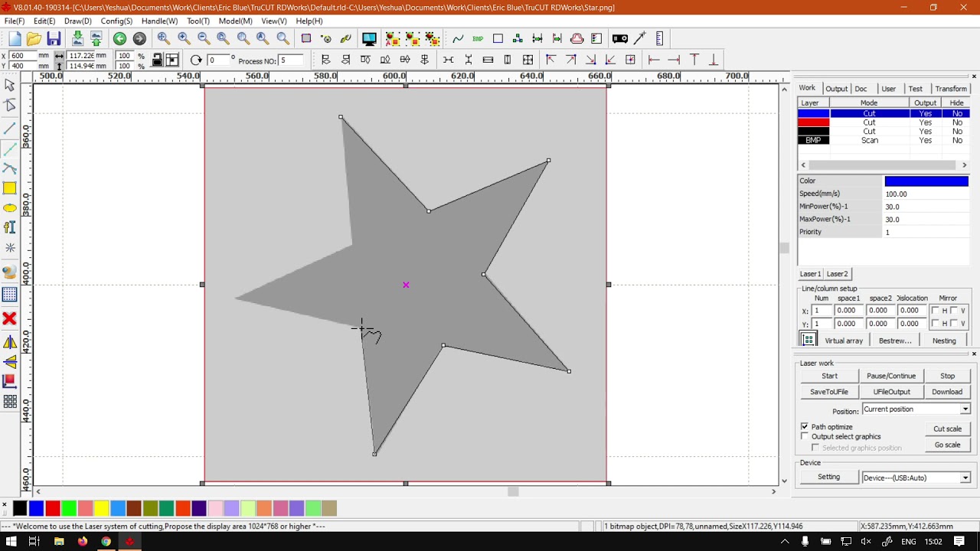Open the BMP handle tool
980x551 pixels.
478,39
